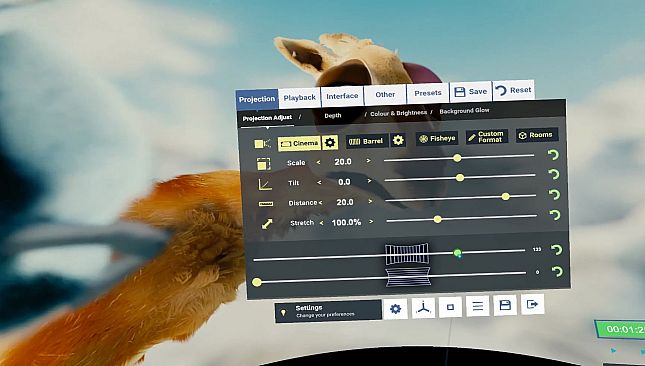Click the Distance slider handle

pos(506,197)
